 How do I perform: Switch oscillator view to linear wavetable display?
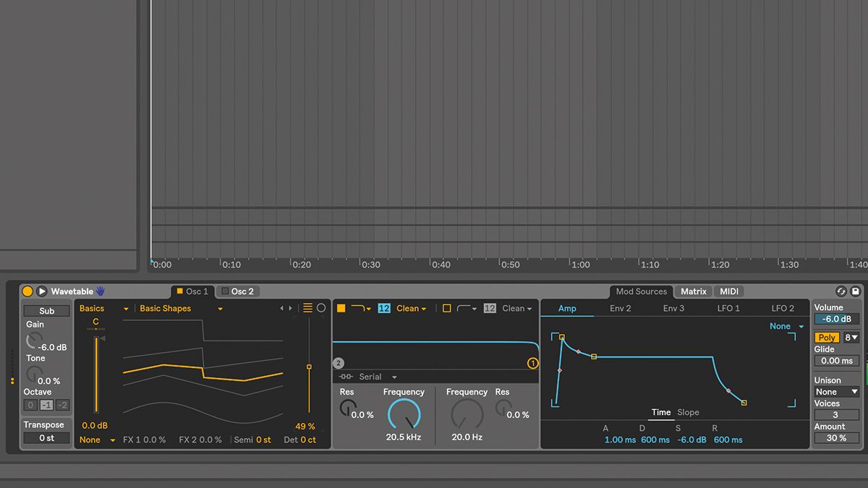tap(307, 307)
